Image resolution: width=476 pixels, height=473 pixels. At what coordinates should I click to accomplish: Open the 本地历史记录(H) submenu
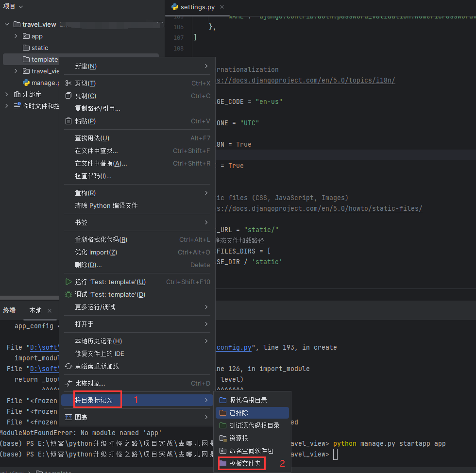[x=137, y=341]
